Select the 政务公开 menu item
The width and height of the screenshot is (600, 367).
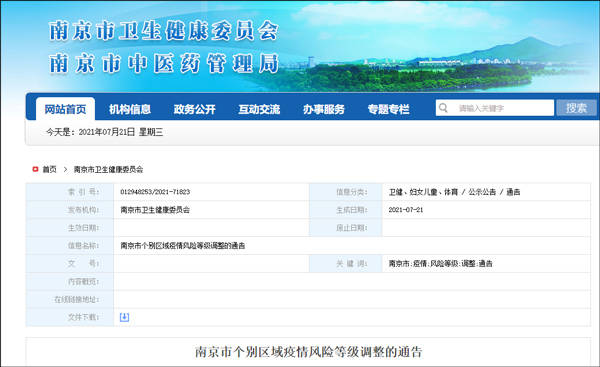[x=194, y=109]
